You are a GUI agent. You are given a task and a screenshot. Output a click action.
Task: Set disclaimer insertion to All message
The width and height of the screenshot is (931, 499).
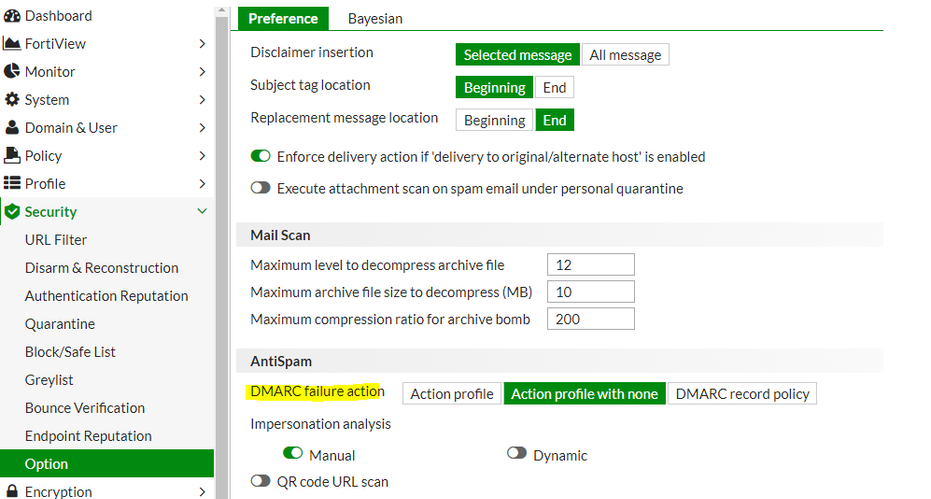coord(625,55)
